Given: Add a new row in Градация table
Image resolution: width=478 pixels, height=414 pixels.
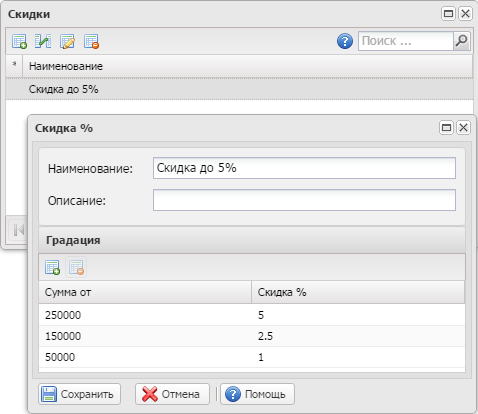Looking at the screenshot, I should pyautogui.click(x=52, y=267).
